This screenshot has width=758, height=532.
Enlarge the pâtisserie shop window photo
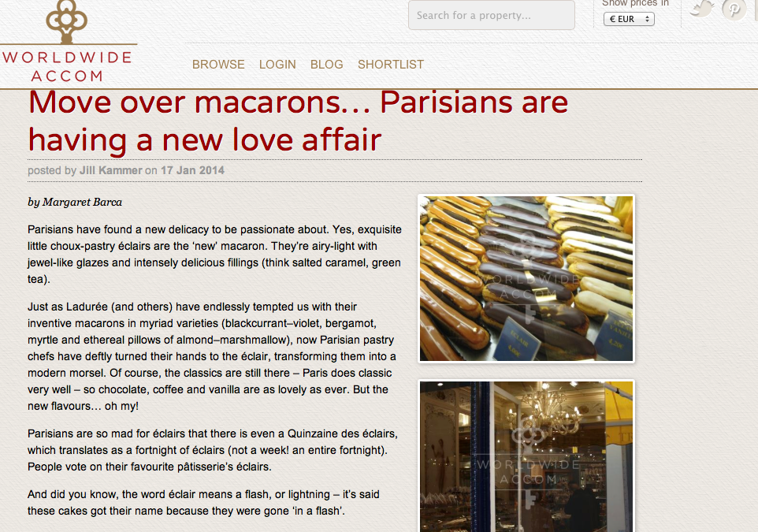point(526,456)
